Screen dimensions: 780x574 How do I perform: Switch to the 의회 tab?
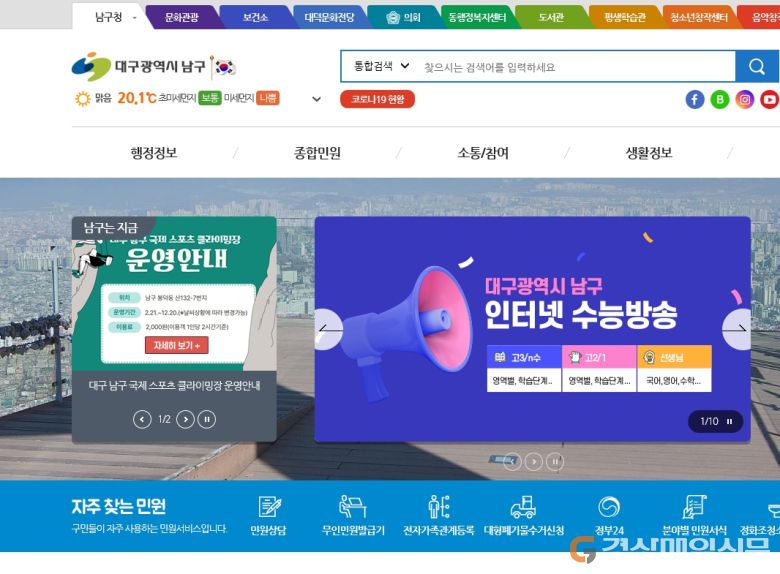point(403,17)
